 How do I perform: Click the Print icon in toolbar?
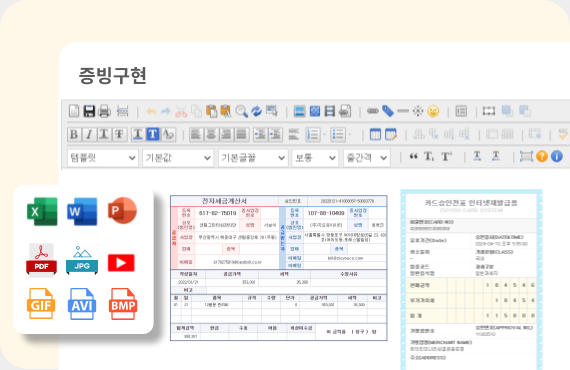pyautogui.click(x=104, y=111)
